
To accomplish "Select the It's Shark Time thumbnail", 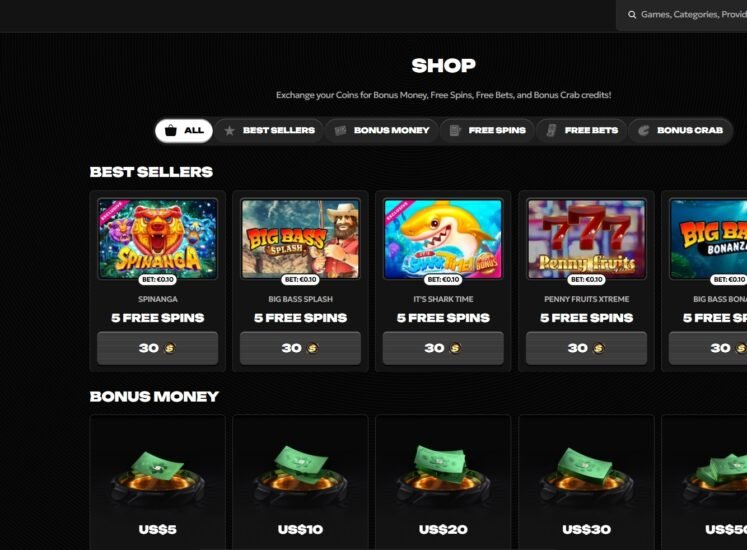I will pyautogui.click(x=443, y=239).
